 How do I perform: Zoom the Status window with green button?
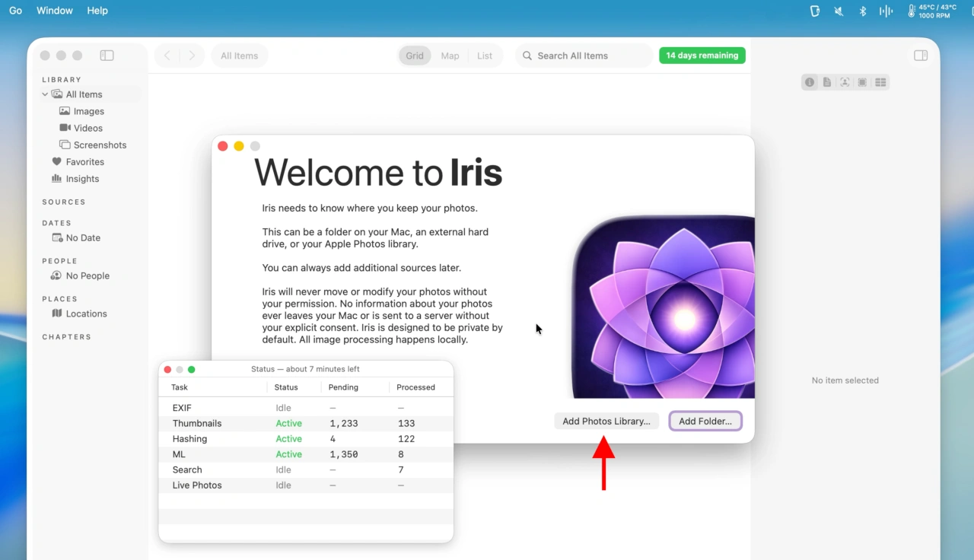pos(192,369)
